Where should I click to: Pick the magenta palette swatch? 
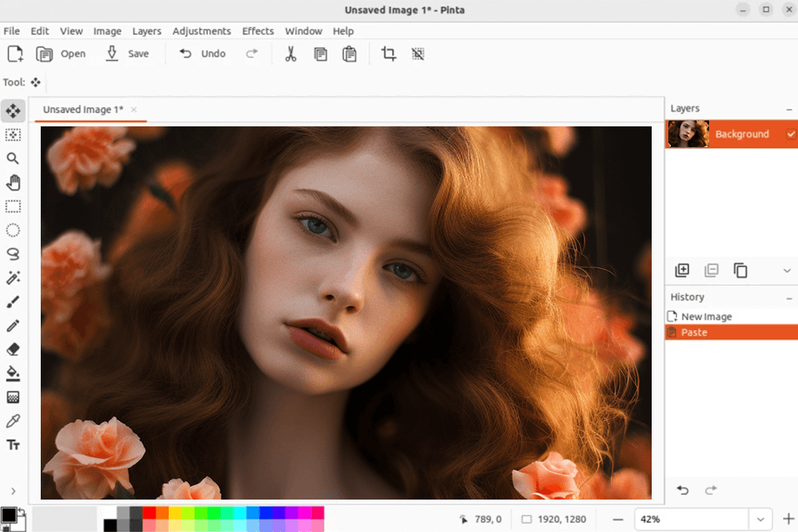tap(304, 513)
